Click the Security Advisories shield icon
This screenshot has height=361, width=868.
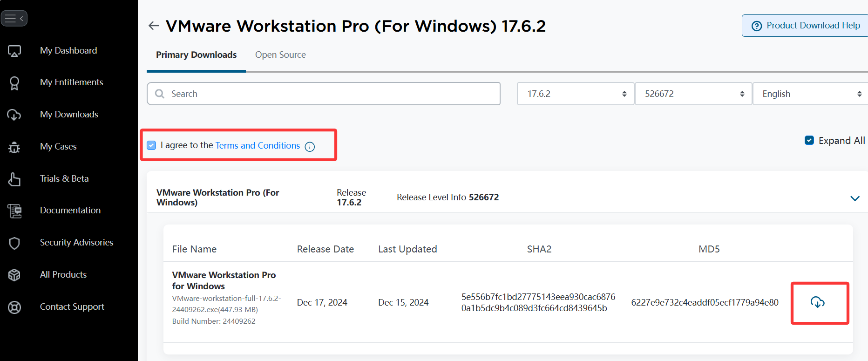[x=14, y=243]
